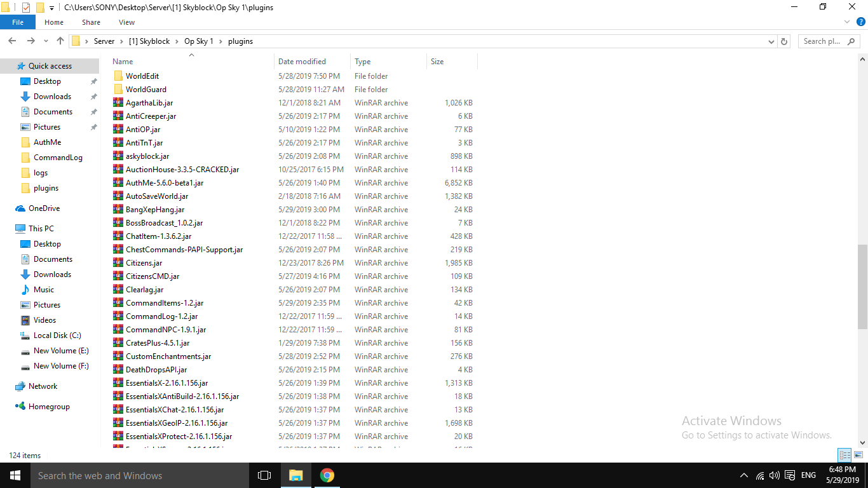Open Task View on the taskbar
868x488 pixels.
pyautogui.click(x=264, y=475)
